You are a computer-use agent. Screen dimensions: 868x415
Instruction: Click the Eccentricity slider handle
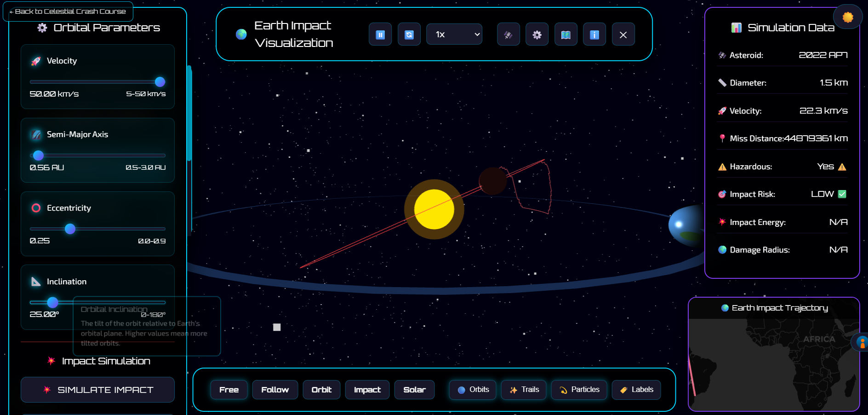click(x=70, y=229)
